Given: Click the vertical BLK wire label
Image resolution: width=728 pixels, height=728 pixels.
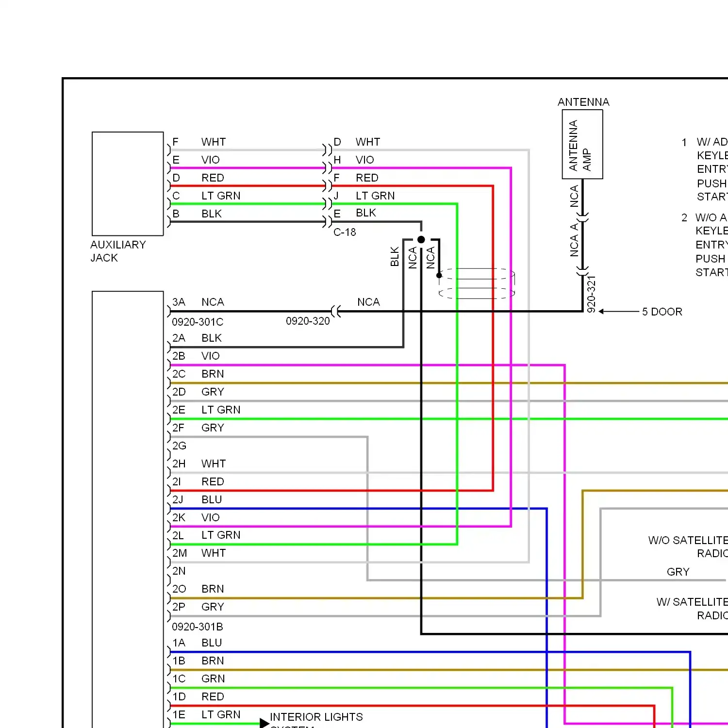Looking at the screenshot, I should coord(395,257).
